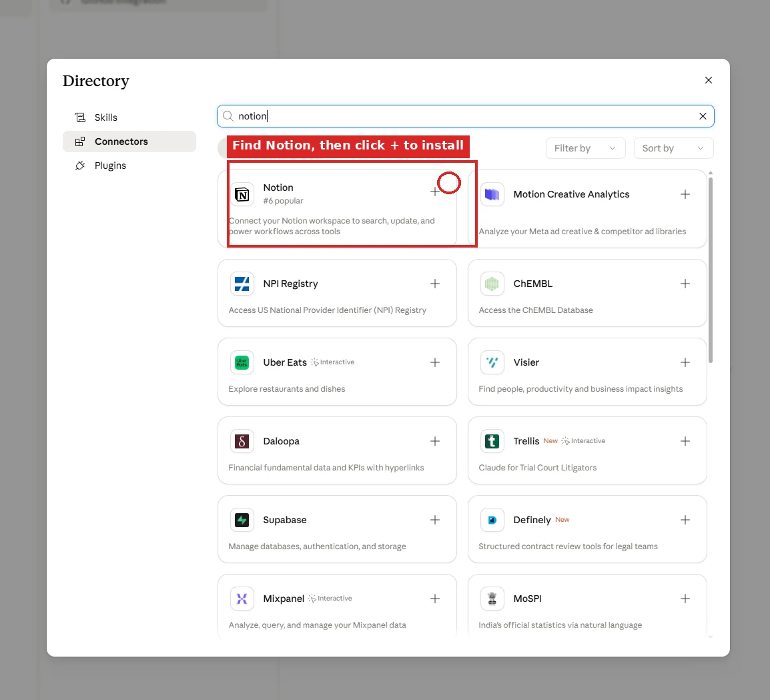This screenshot has height=700, width=770.
Task: Click the MoSPI logo icon
Action: [492, 599]
